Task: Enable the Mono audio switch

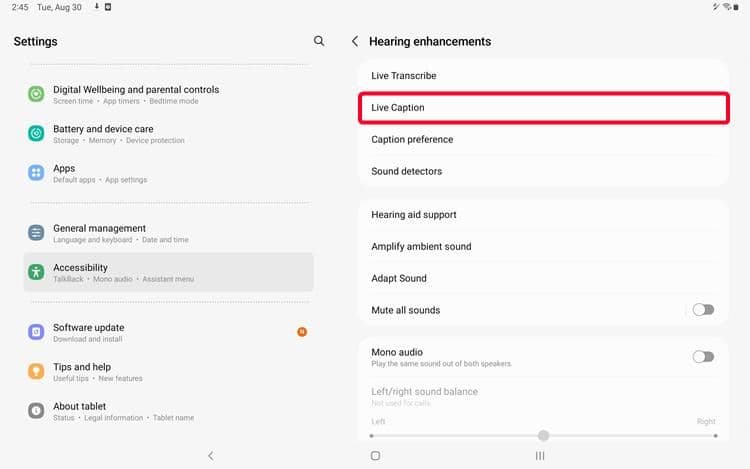Action: (x=703, y=356)
